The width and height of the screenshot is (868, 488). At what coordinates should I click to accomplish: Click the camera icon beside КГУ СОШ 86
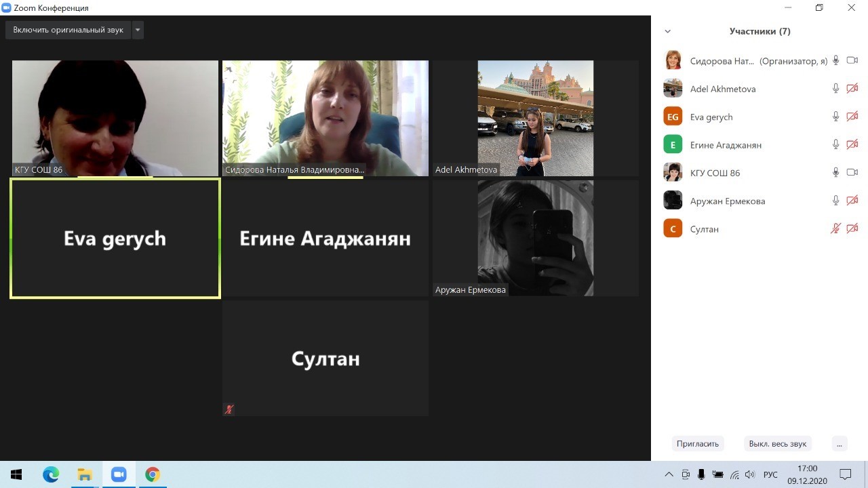(x=852, y=173)
